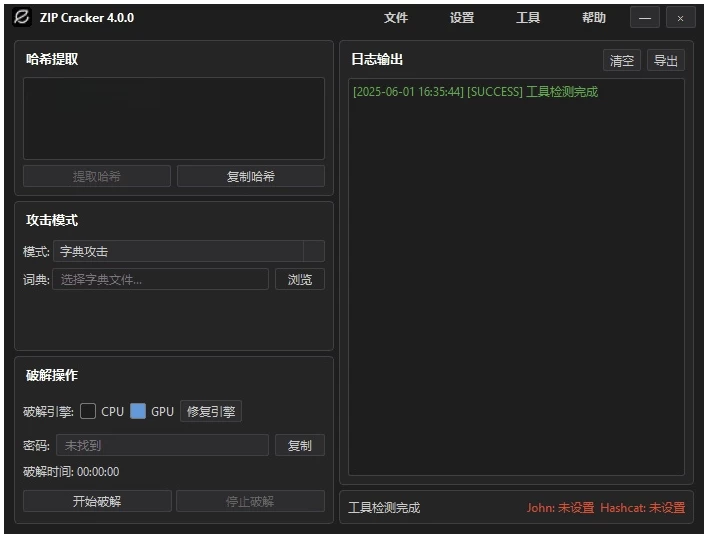Close the ZIP Cracker window
The height and width of the screenshot is (538, 708).
click(x=680, y=18)
